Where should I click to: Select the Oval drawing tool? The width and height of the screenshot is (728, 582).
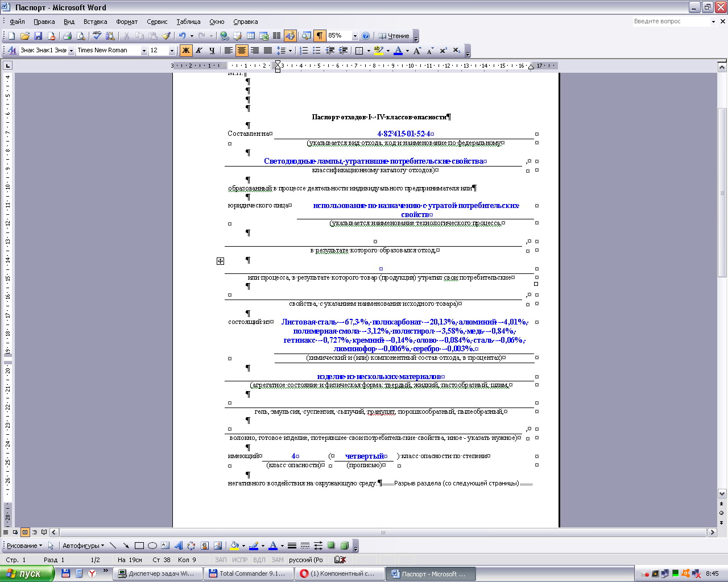pos(152,546)
